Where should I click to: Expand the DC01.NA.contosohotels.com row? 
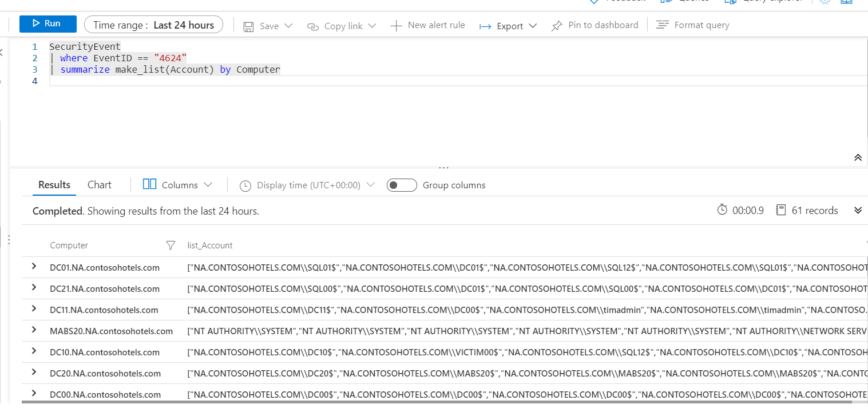pyautogui.click(x=34, y=267)
